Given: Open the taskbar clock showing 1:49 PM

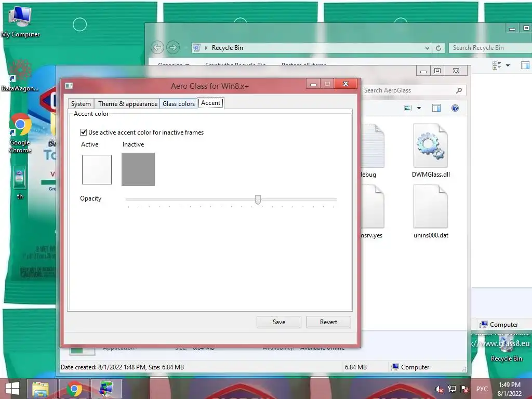Looking at the screenshot, I should tap(510, 389).
